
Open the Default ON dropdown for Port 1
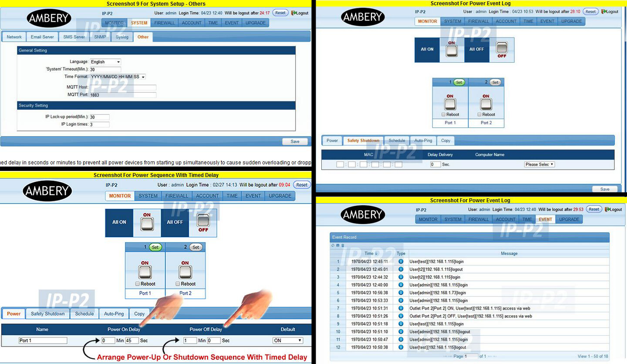[288, 341]
